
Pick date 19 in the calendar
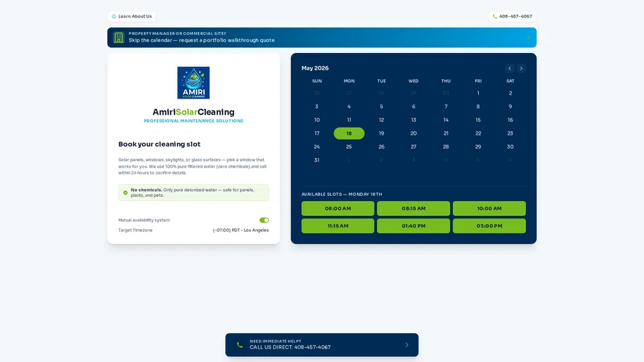pos(381,133)
